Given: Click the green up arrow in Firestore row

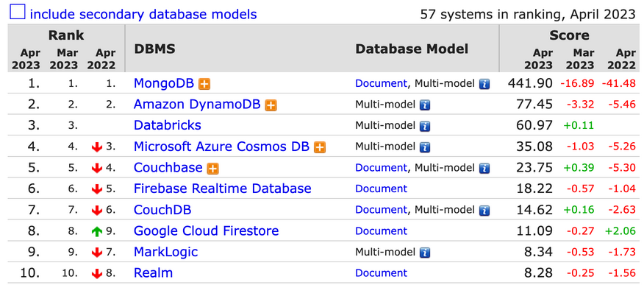Looking at the screenshot, I should [97, 231].
